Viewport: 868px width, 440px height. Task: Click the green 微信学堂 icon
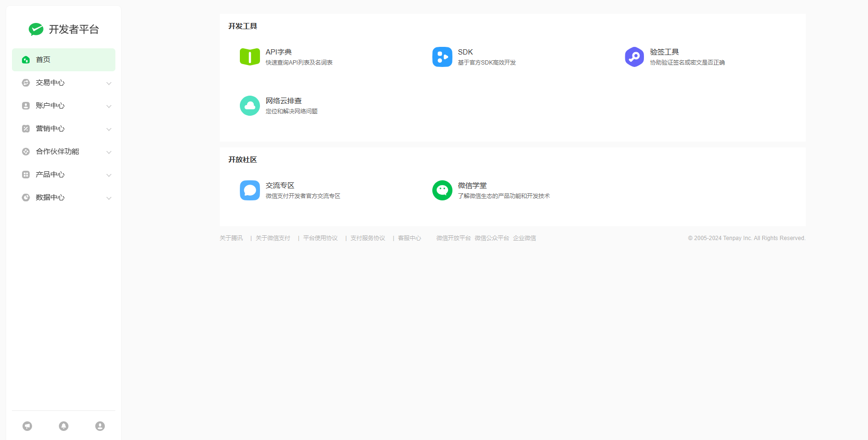tap(442, 190)
